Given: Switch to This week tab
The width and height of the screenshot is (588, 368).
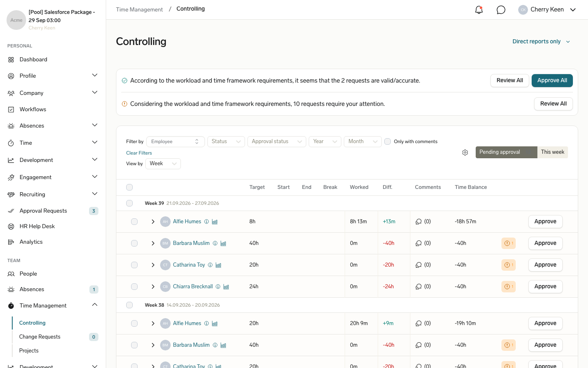Looking at the screenshot, I should [552, 152].
